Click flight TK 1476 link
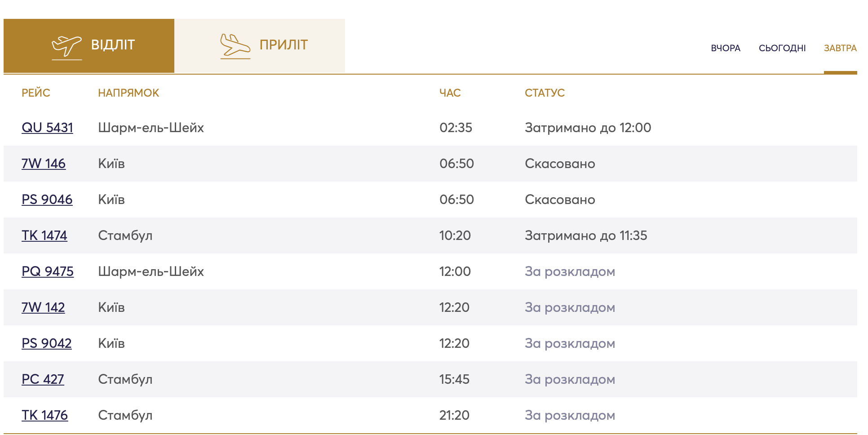Image resolution: width=868 pixels, height=435 pixels. (44, 415)
